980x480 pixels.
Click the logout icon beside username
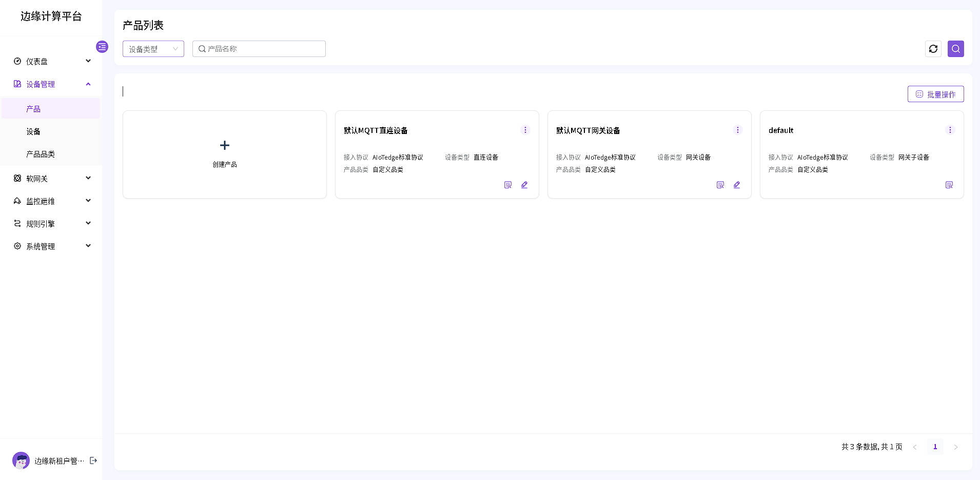click(93, 460)
